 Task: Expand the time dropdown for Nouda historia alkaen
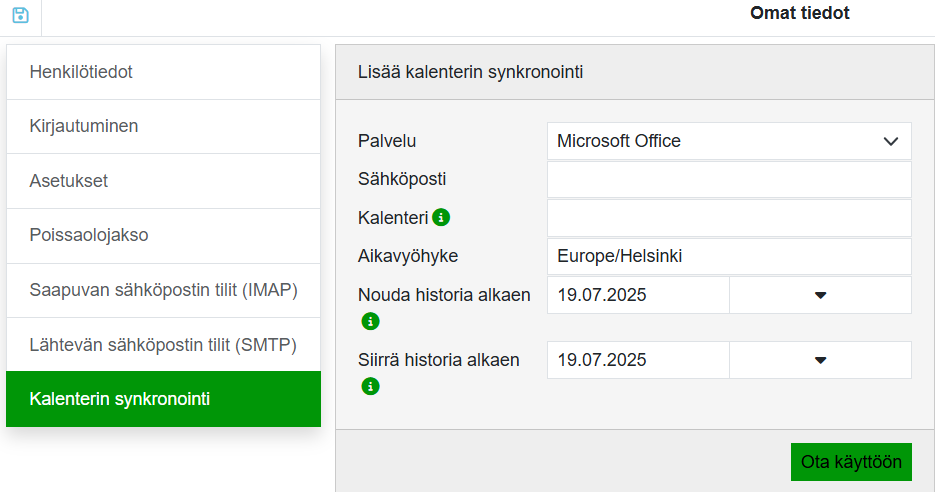click(820, 295)
